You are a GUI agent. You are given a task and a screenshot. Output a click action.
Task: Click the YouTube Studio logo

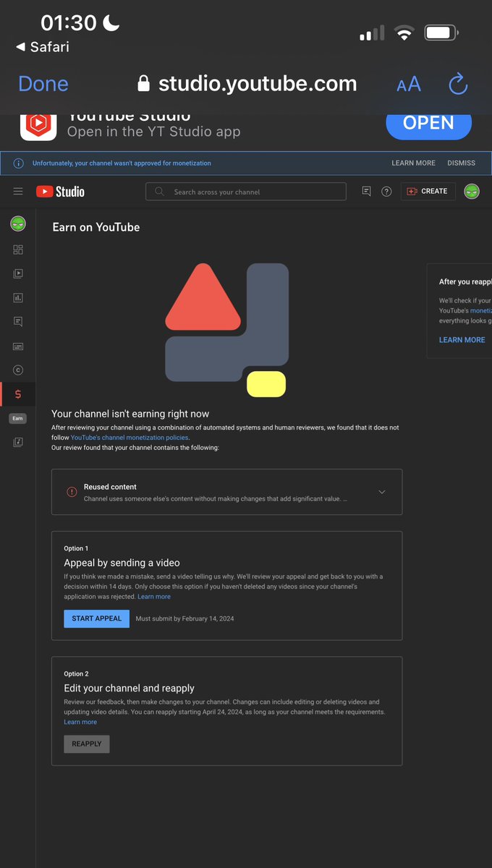[60, 192]
